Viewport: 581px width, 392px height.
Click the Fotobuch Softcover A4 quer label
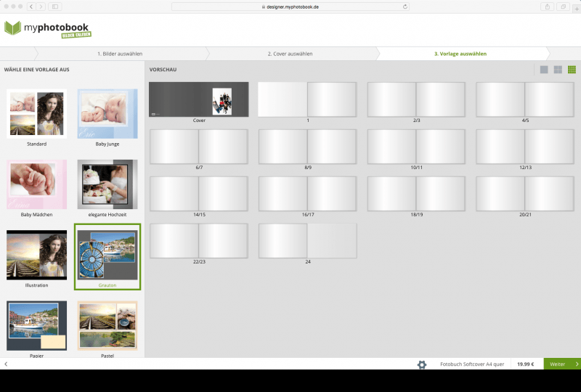(x=472, y=364)
